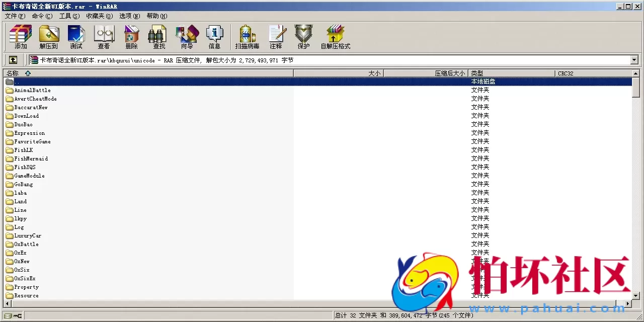Select the 解压到 (Extract To) icon
The width and height of the screenshot is (644, 322).
tap(49, 35)
